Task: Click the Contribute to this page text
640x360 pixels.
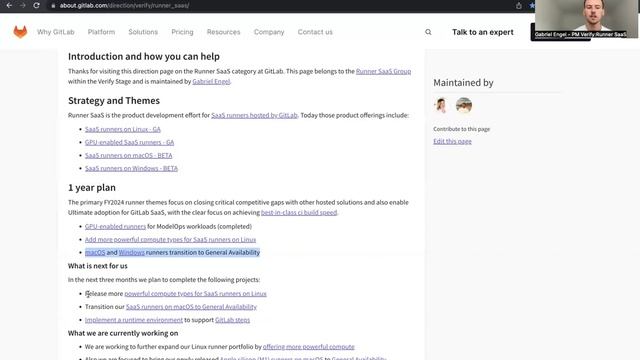Action: [x=462, y=129]
